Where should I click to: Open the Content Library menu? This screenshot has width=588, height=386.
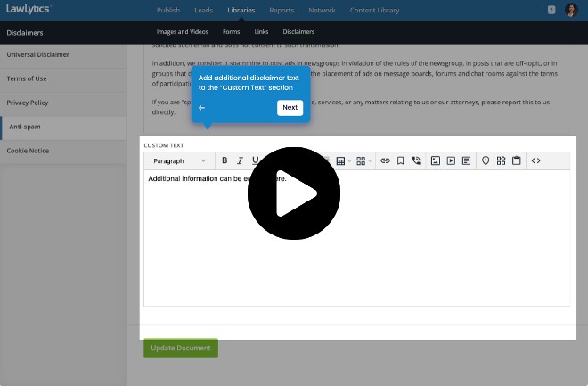(374, 10)
